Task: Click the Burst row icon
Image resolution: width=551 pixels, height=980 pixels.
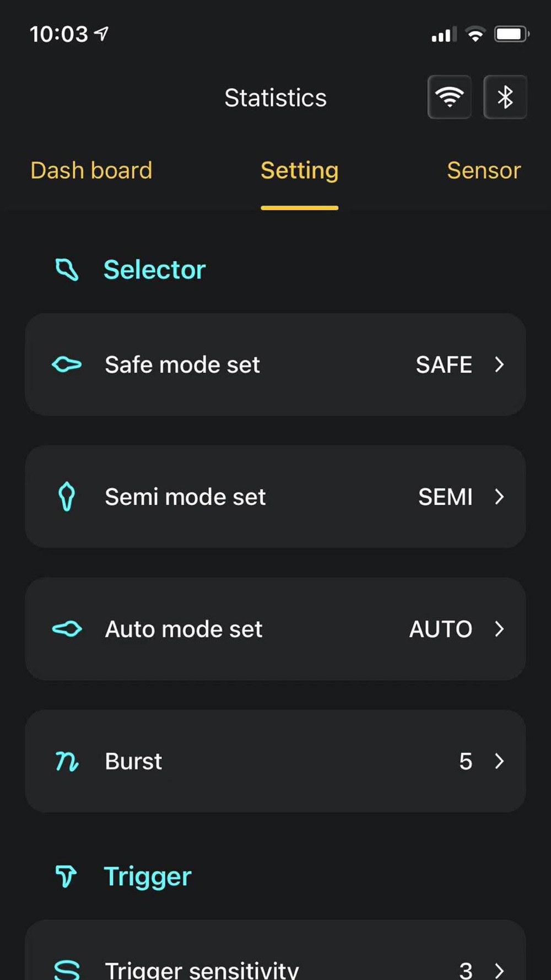Action: pos(67,761)
